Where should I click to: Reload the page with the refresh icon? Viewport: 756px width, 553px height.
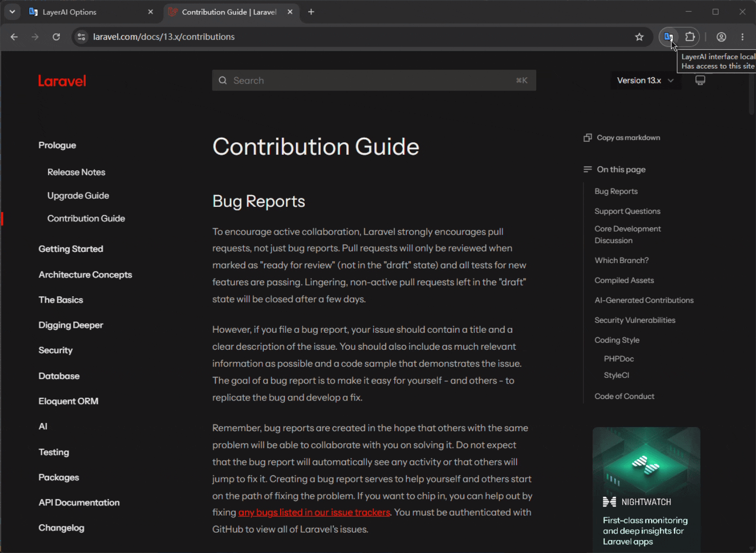[x=56, y=37]
